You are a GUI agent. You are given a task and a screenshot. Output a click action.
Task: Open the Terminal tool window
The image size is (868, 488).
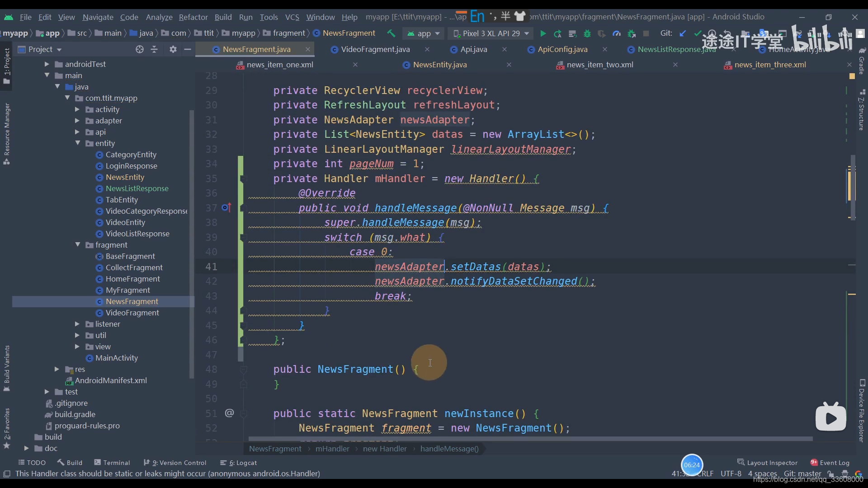click(x=112, y=463)
